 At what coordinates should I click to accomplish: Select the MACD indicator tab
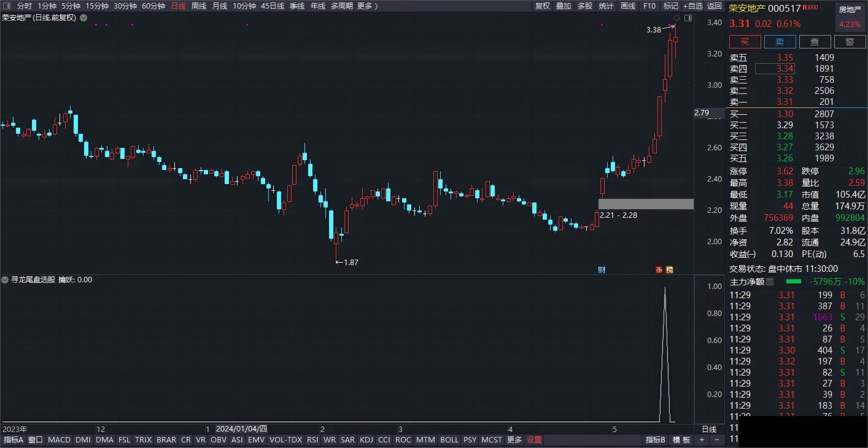(60, 439)
